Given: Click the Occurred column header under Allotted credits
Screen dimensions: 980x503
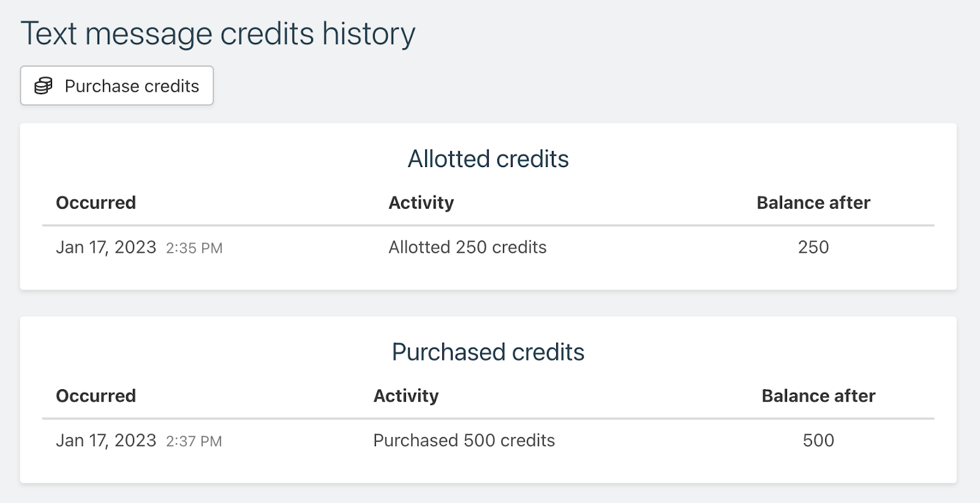Looking at the screenshot, I should tap(96, 203).
